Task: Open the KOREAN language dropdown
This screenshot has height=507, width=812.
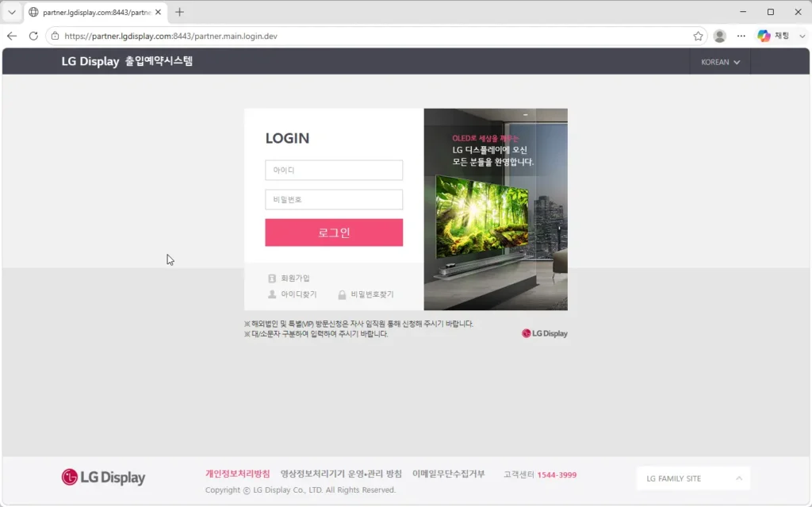Action: point(720,62)
